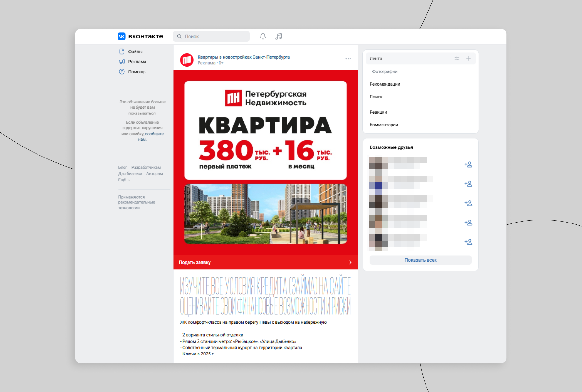The height and width of the screenshot is (392, 582).
Task: Open the ad post's three-dot menu
Action: [x=348, y=59]
